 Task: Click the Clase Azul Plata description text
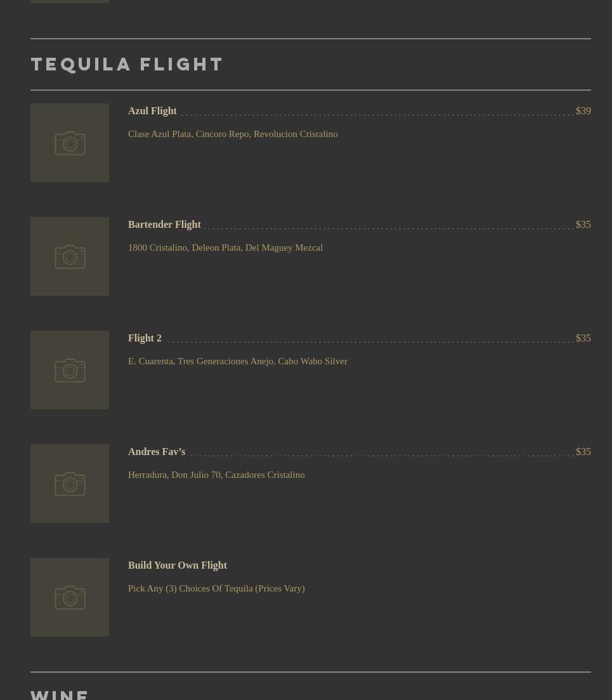coord(233,134)
